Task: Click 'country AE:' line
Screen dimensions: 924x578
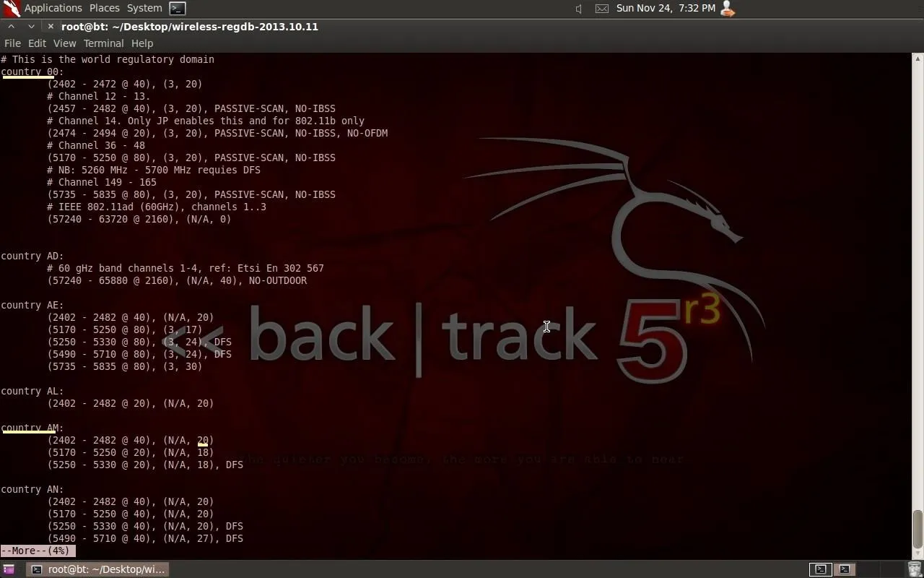Action: 32,305
